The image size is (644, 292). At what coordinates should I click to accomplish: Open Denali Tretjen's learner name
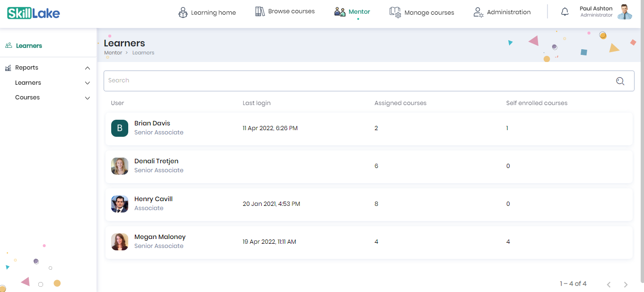point(156,161)
